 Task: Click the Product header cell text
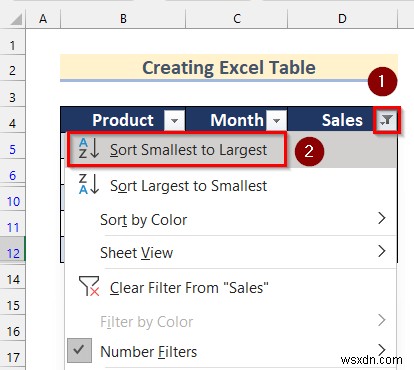click(123, 120)
